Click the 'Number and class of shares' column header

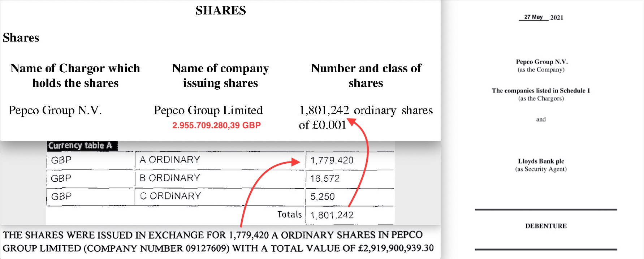pos(366,75)
